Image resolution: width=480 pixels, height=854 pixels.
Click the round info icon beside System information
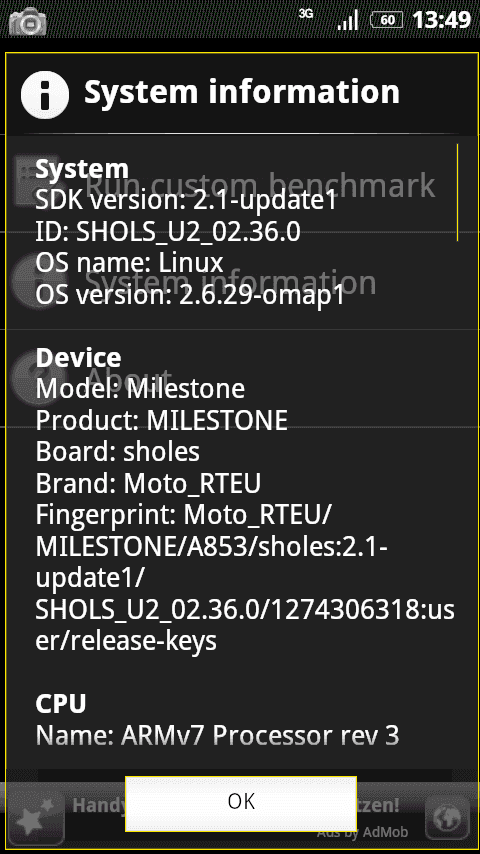[x=45, y=94]
